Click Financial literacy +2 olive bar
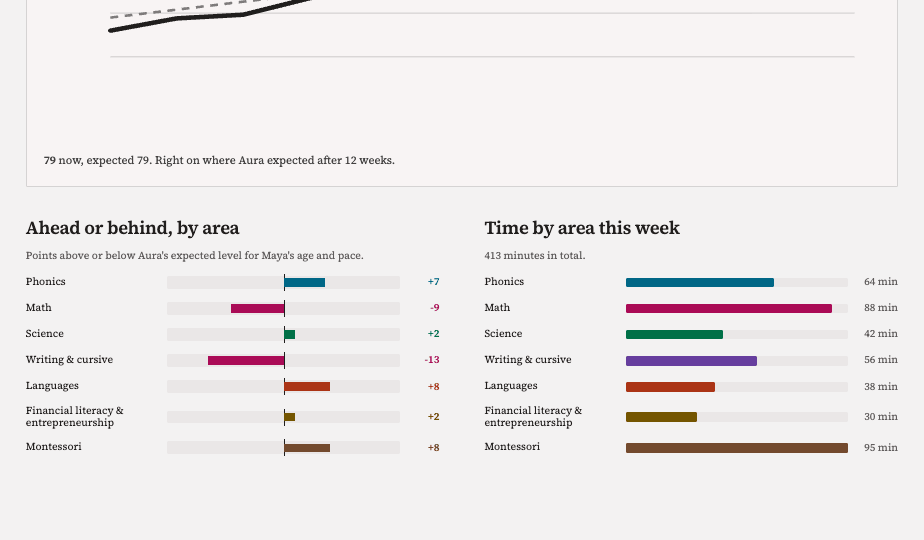924x540 pixels. tap(290, 417)
